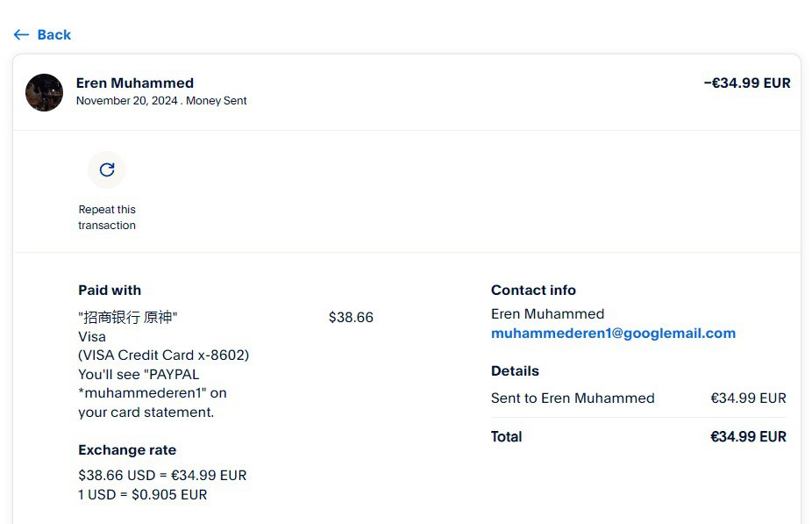The height and width of the screenshot is (524, 812).
Task: Click the −€34.99 EUR header amount
Action: (x=746, y=83)
